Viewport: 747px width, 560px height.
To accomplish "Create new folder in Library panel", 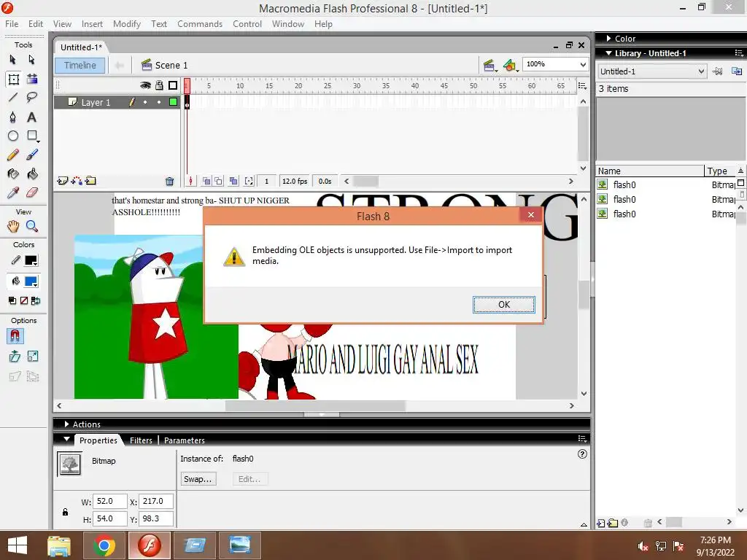I will [x=613, y=523].
